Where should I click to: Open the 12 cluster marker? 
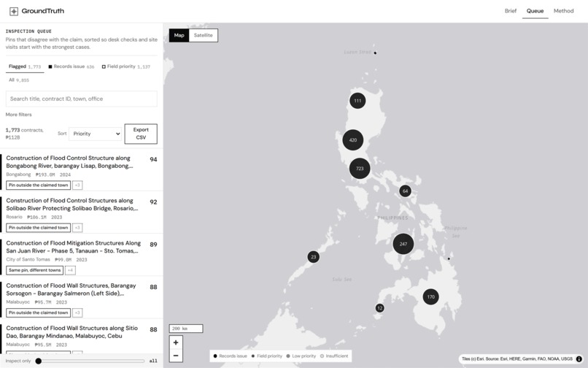tap(380, 308)
